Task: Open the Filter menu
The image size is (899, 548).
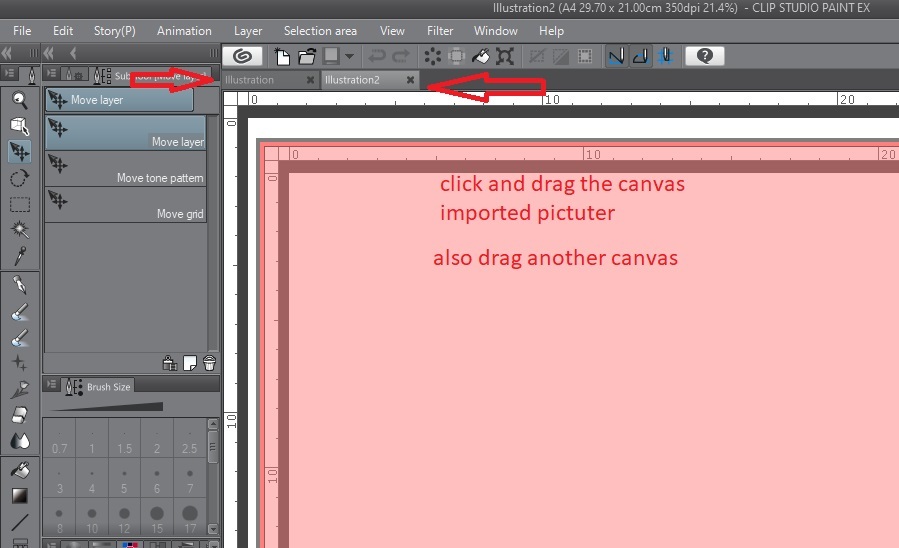Action: 440,31
